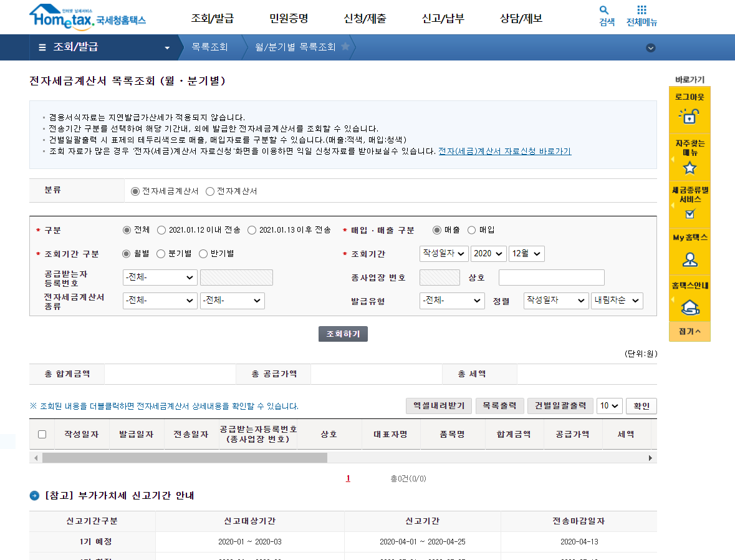Select 2021.01.12 이내 전송 radio
The width and height of the screenshot is (735, 560).
[161, 230]
